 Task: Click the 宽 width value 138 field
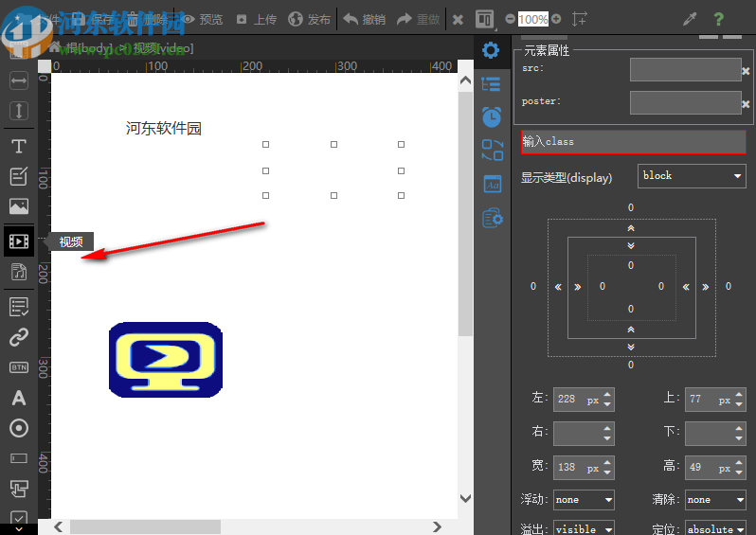(x=584, y=468)
